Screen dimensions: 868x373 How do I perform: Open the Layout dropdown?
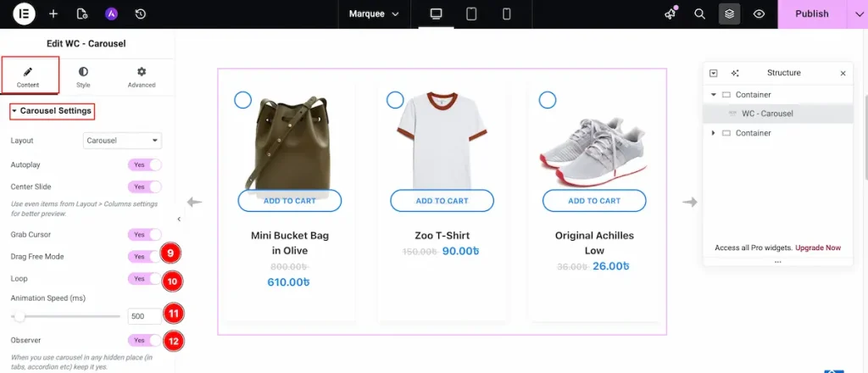(x=123, y=141)
